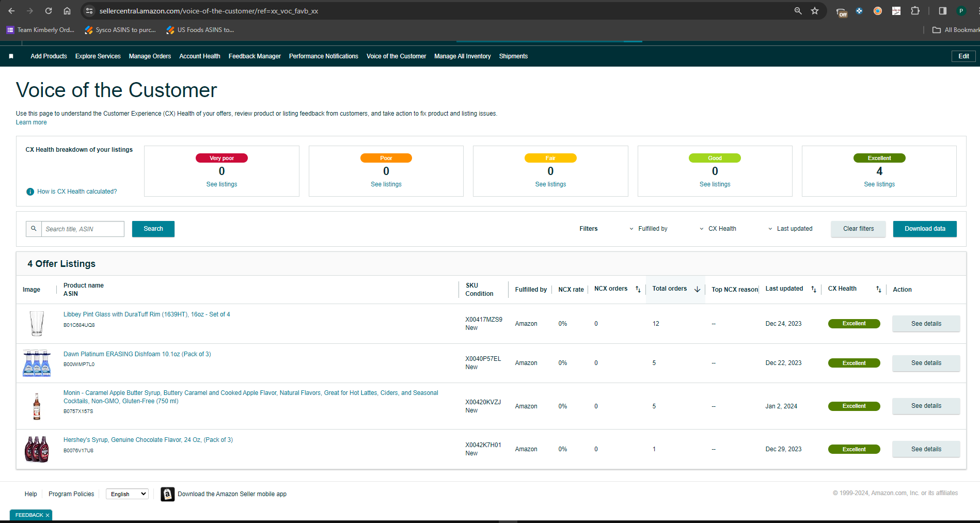This screenshot has width=980, height=523.
Task: Open the Help link in footer
Action: click(x=31, y=494)
